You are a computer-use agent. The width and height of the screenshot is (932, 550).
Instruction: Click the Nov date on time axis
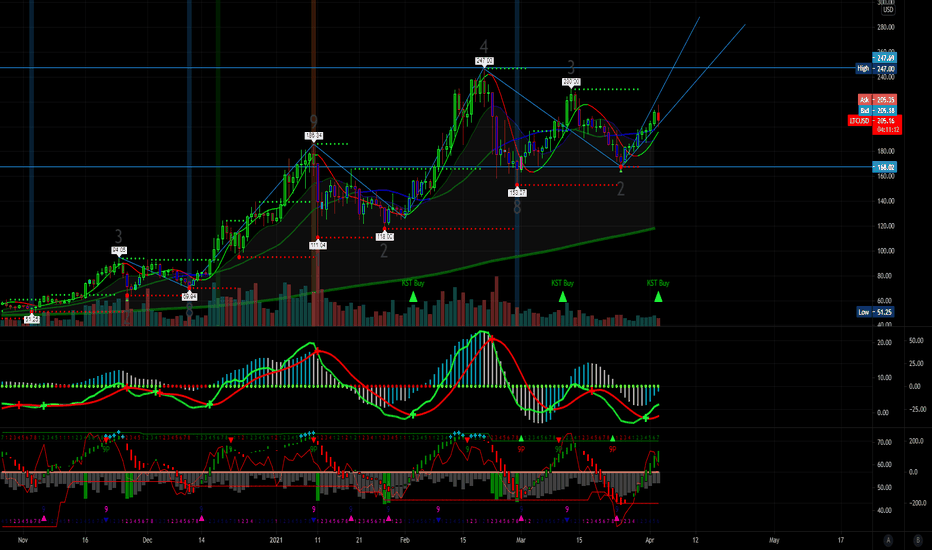(x=23, y=540)
